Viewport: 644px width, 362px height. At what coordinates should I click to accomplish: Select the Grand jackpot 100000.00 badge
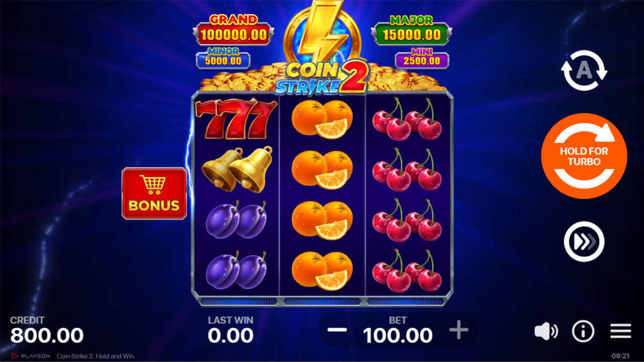click(x=233, y=31)
